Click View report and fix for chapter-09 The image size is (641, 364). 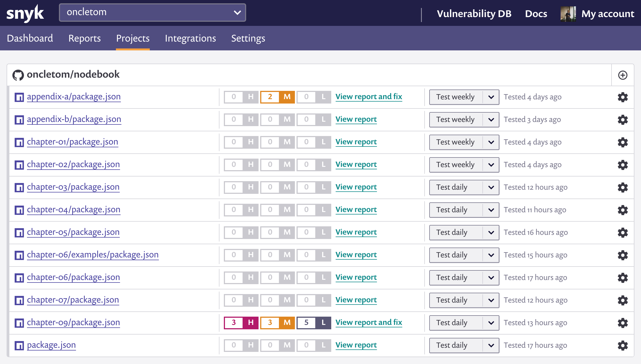(x=369, y=322)
